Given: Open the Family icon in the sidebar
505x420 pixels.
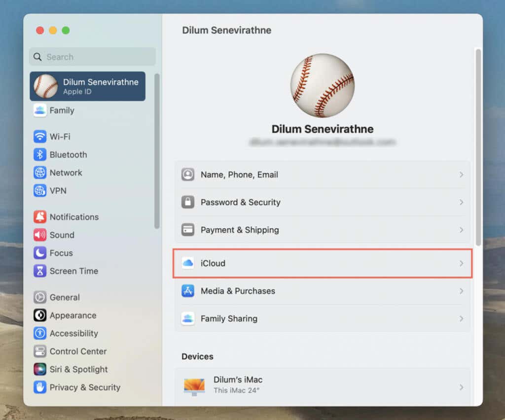Looking at the screenshot, I should (x=40, y=110).
